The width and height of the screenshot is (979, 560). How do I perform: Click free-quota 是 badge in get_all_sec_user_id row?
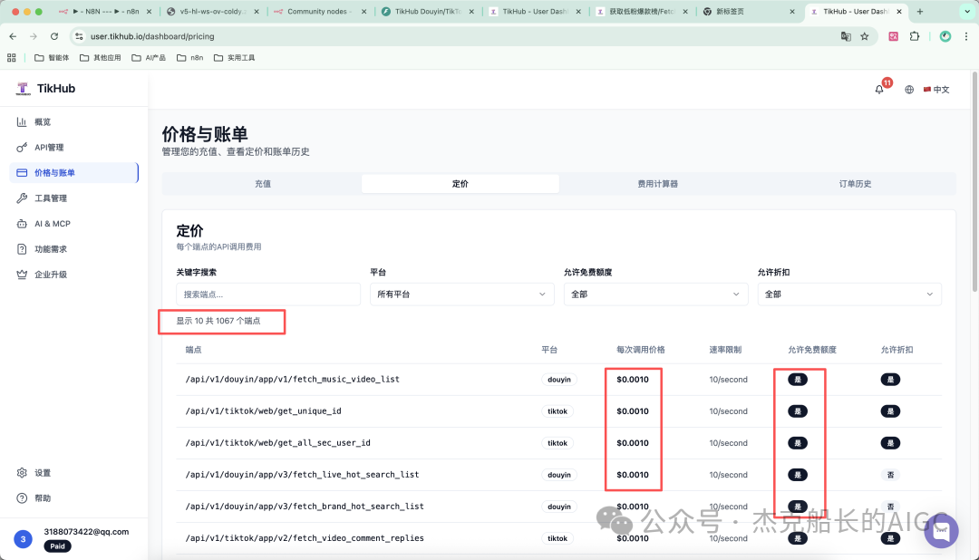798,443
